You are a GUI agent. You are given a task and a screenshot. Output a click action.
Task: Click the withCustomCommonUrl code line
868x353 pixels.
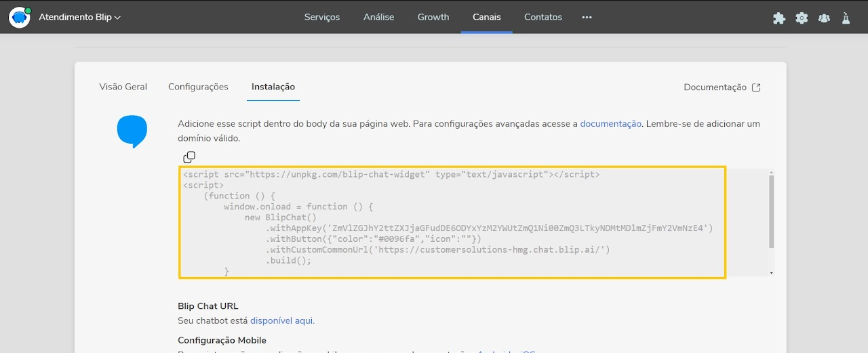pos(438,250)
